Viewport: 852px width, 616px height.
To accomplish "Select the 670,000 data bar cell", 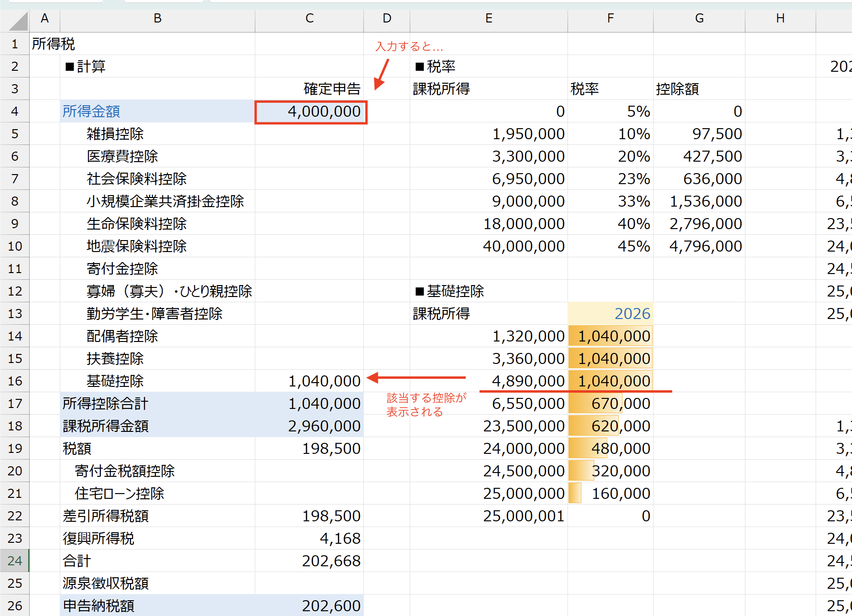I will [610, 404].
